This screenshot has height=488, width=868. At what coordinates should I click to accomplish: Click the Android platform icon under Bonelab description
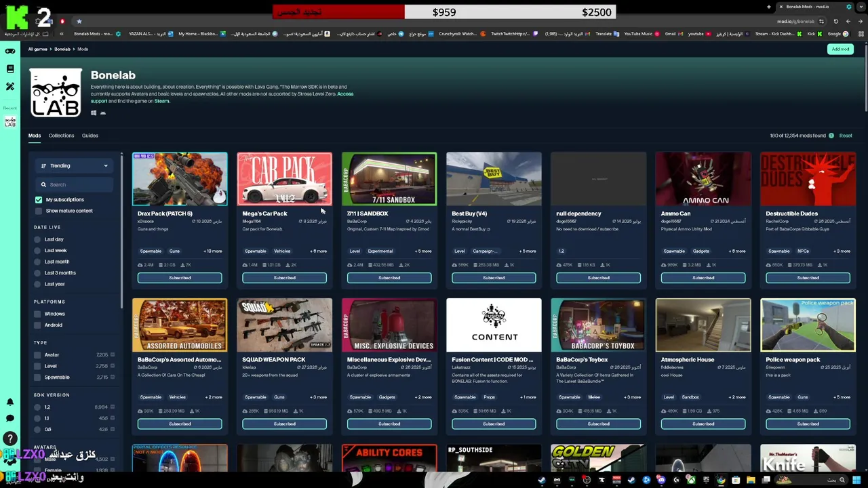pyautogui.click(x=103, y=113)
